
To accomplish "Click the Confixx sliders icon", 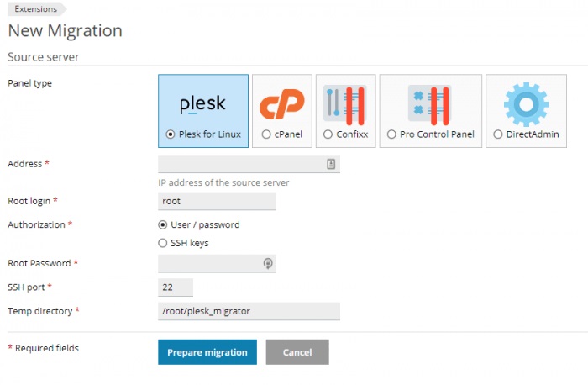I will coord(345,105).
